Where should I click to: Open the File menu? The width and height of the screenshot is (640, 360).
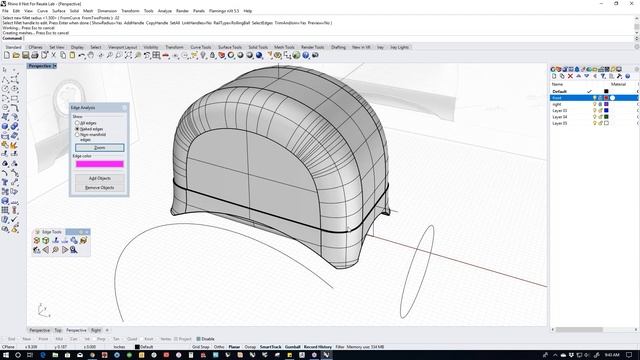pos(5,11)
